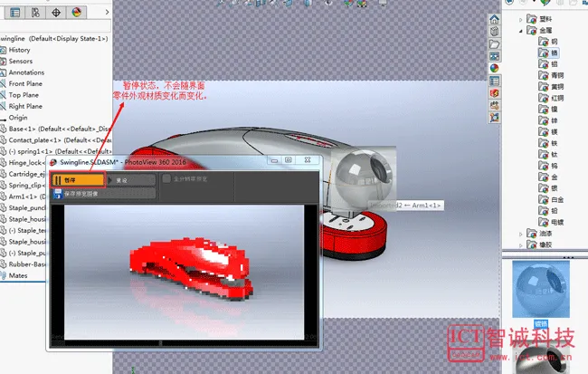Select the 白金 platinum appearance folder
This screenshot has width=588, height=374.
coord(551,199)
